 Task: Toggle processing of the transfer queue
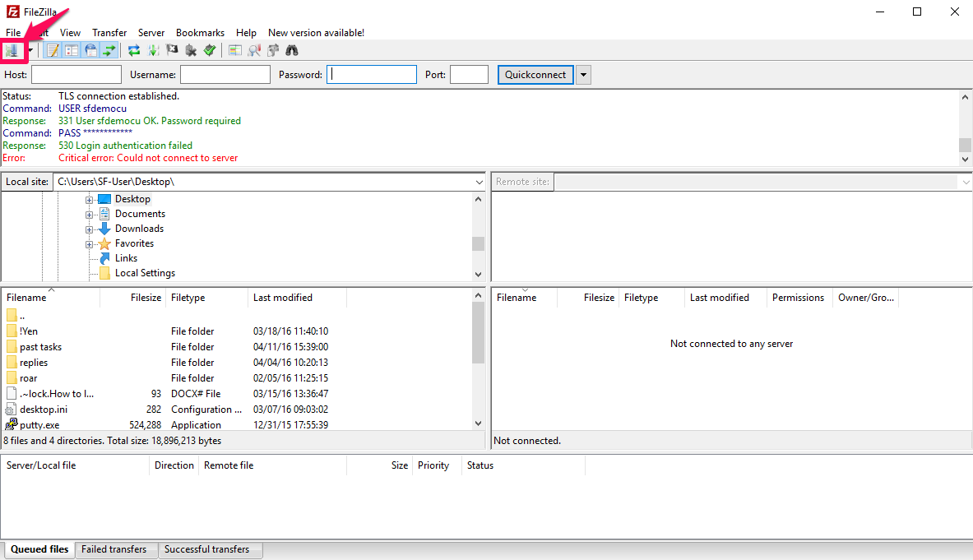[153, 50]
